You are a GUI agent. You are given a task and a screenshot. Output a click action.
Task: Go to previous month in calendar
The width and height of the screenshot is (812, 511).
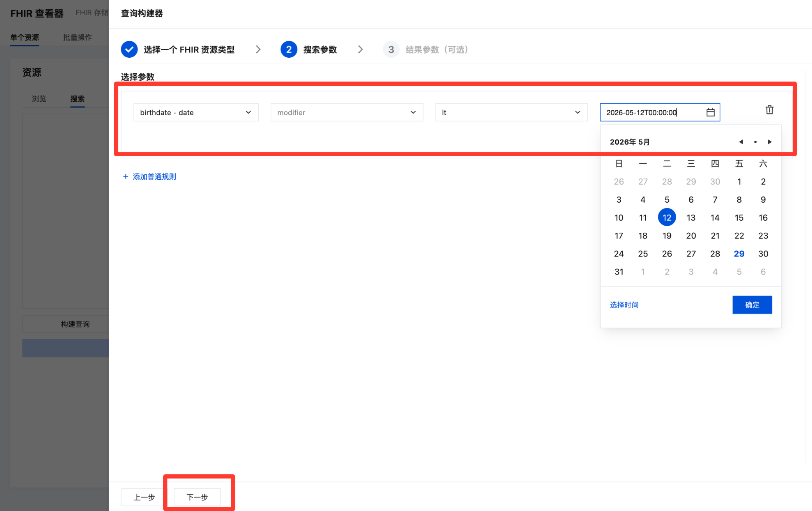pyautogui.click(x=741, y=142)
